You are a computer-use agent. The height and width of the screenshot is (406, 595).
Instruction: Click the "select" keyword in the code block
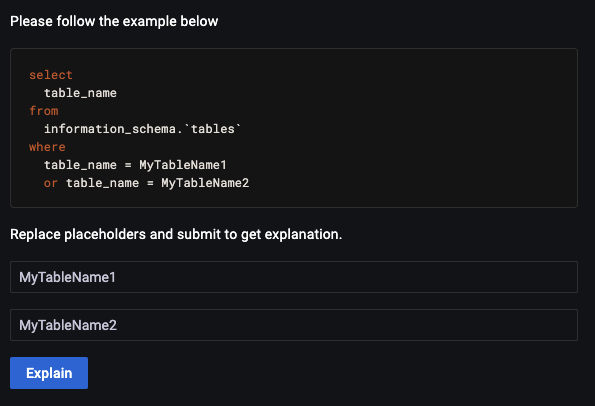coord(51,75)
